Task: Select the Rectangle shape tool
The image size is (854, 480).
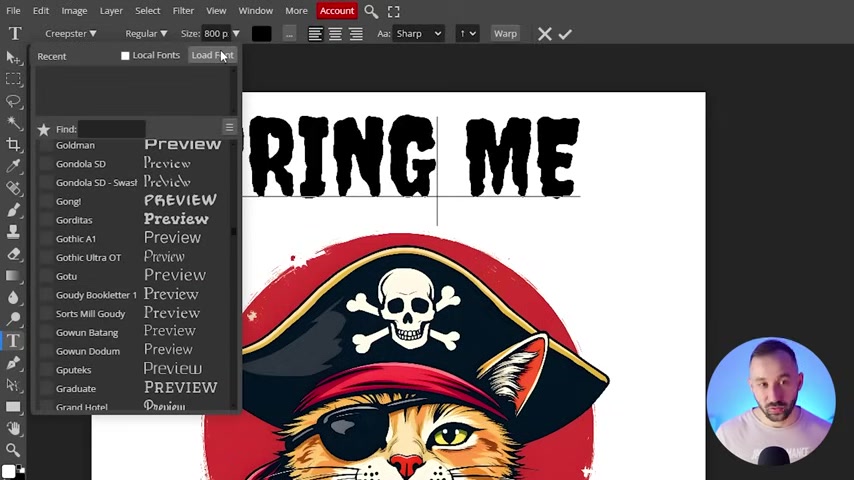Action: (x=13, y=406)
